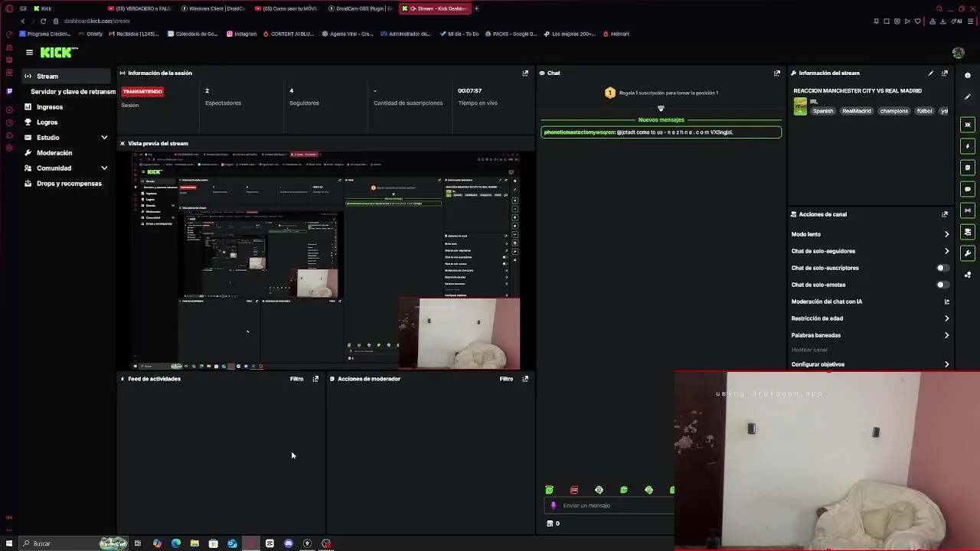Open the Windows Start button
The height and width of the screenshot is (551, 980).
click(9, 543)
